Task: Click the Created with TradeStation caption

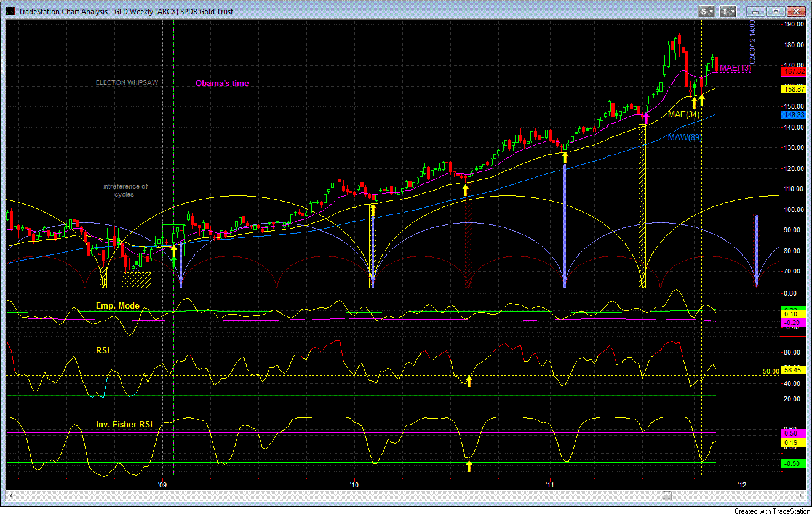Action: click(x=771, y=510)
